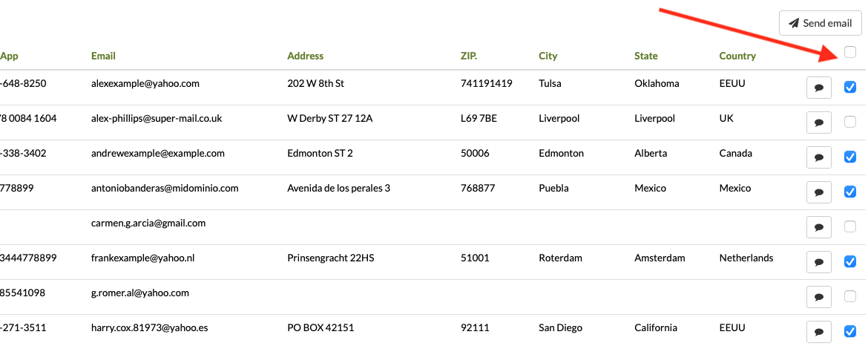Uncheck the Roterdam row checkbox
868x346 pixels.
click(850, 261)
